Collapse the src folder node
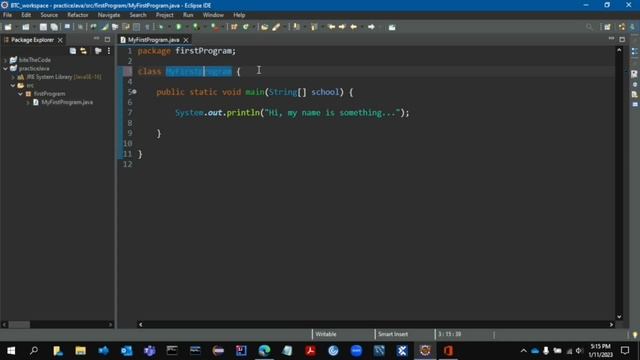640x360 pixels. [13, 86]
